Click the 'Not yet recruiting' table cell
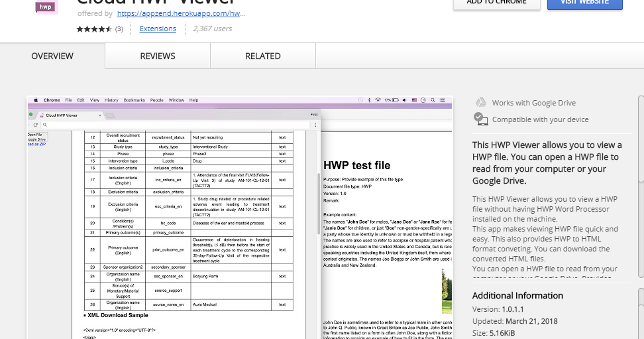 point(231,137)
